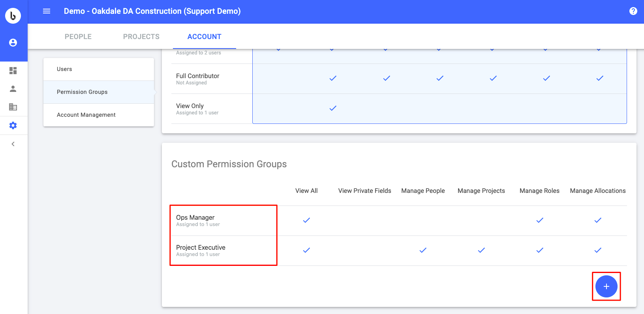
Task: Open the user profile icon in sidebar
Action: click(13, 43)
